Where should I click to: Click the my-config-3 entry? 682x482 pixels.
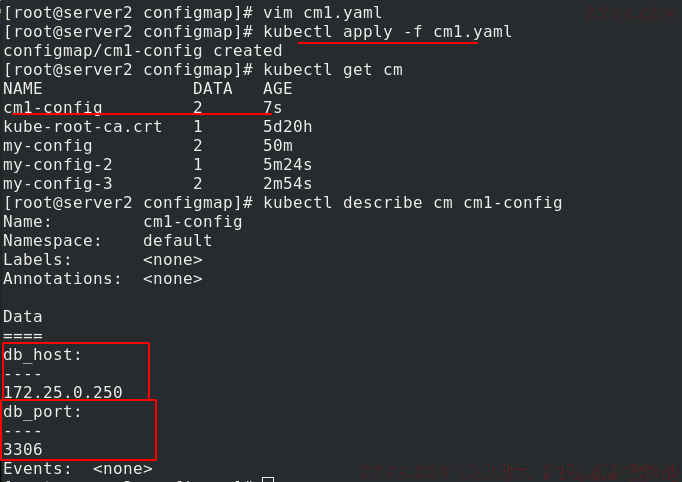point(58,184)
